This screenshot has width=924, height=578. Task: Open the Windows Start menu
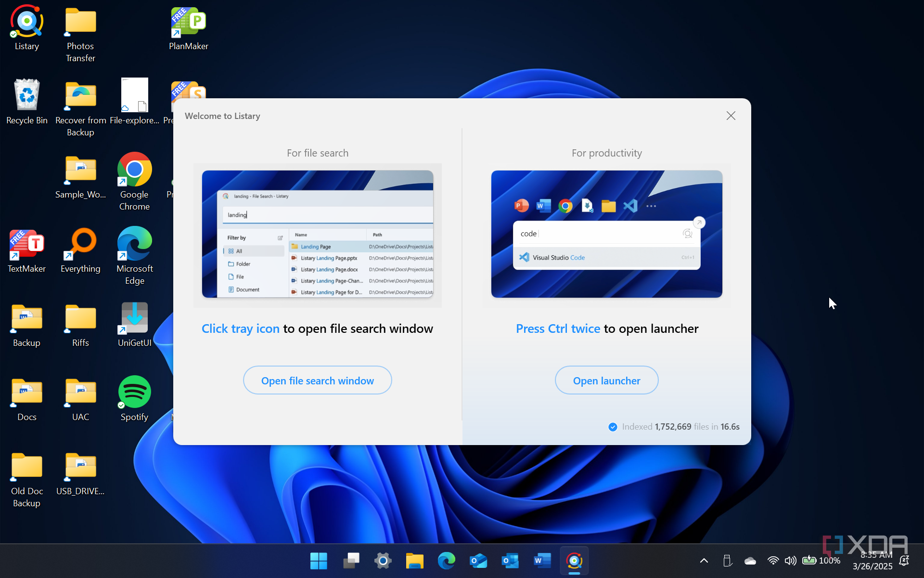click(x=319, y=561)
